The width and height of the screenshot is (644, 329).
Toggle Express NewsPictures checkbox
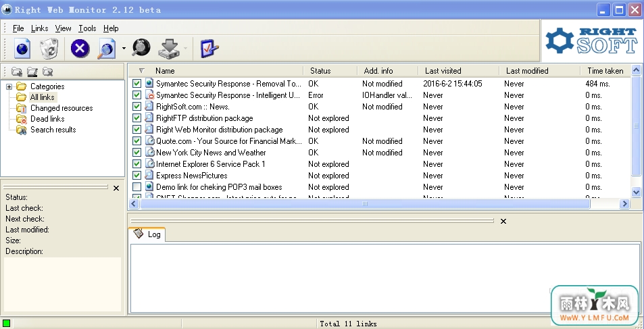click(137, 176)
